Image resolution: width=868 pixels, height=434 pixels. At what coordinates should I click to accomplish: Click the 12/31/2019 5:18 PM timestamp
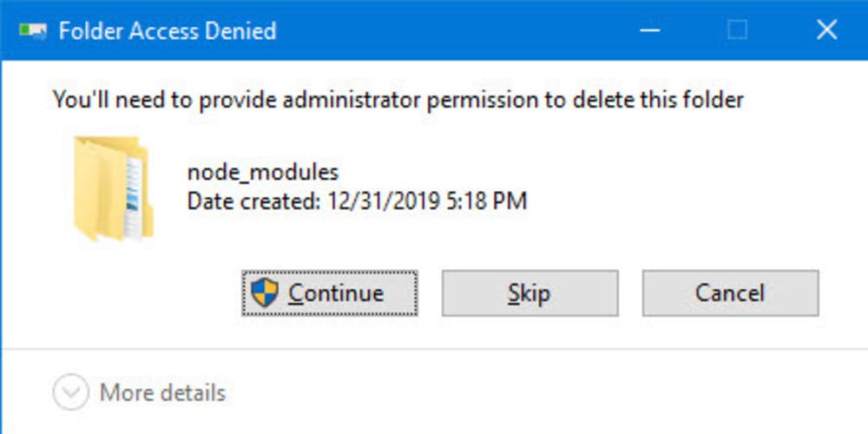point(427,201)
